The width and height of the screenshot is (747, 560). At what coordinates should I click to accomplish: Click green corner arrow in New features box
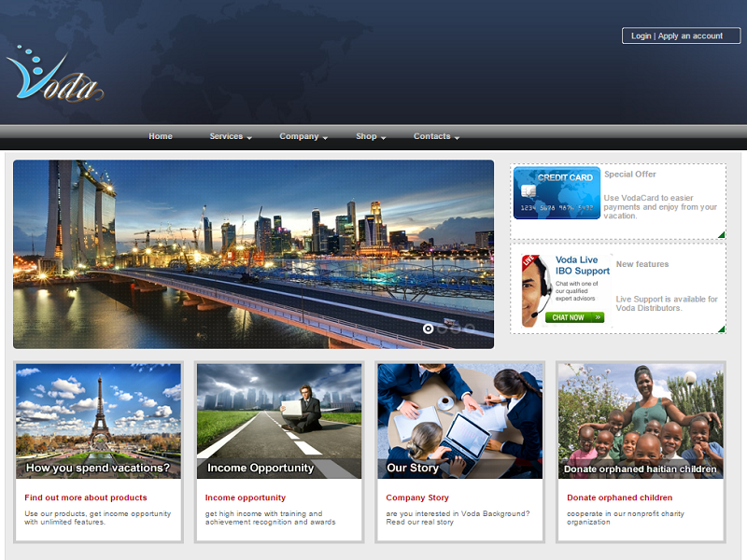tap(721, 329)
